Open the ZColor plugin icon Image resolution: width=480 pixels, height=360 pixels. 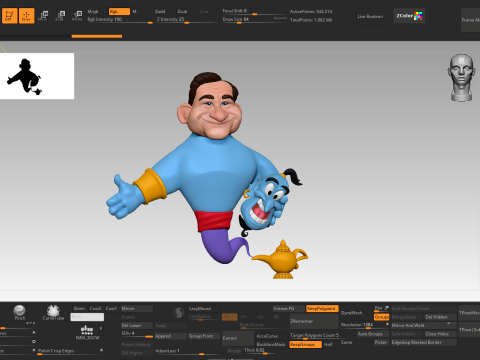(x=409, y=16)
